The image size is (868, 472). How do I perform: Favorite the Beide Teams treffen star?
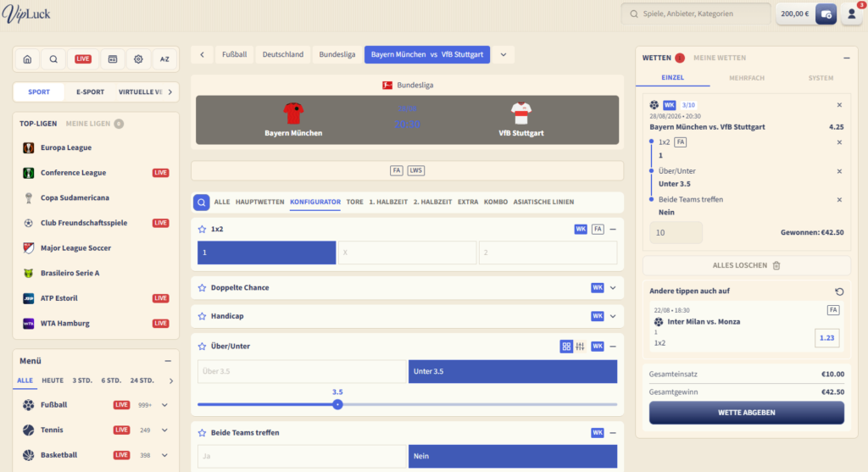[x=202, y=433]
